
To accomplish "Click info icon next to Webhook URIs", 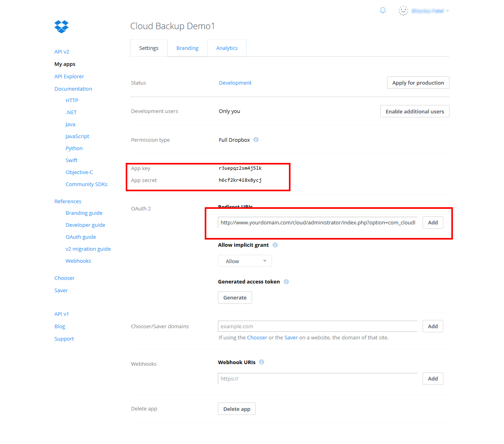I will (261, 362).
